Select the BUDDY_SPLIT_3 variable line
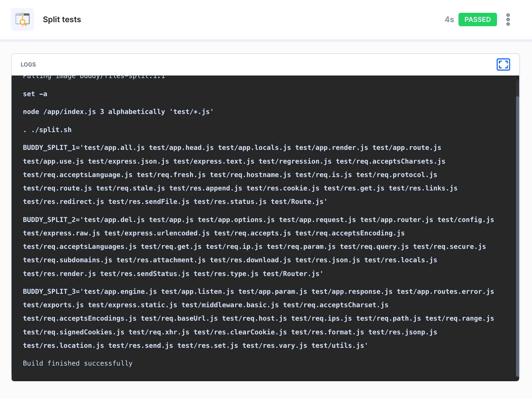Image resolution: width=532 pixels, height=399 pixels. (49, 291)
